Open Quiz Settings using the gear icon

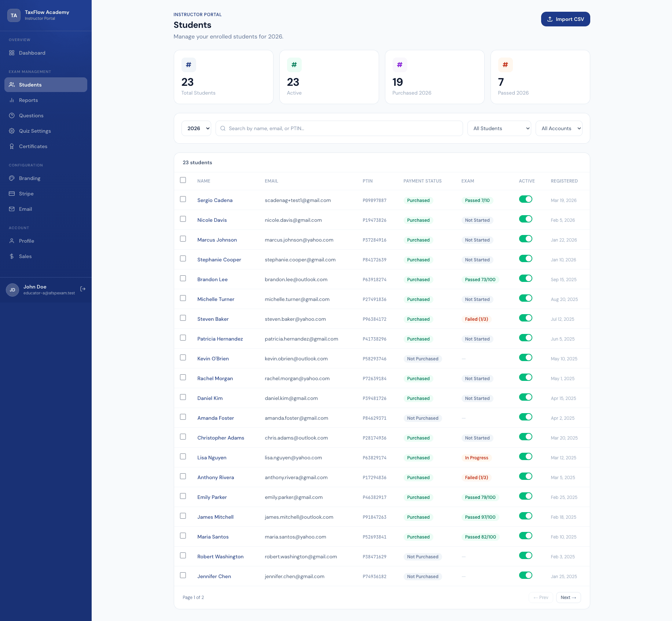(12, 131)
